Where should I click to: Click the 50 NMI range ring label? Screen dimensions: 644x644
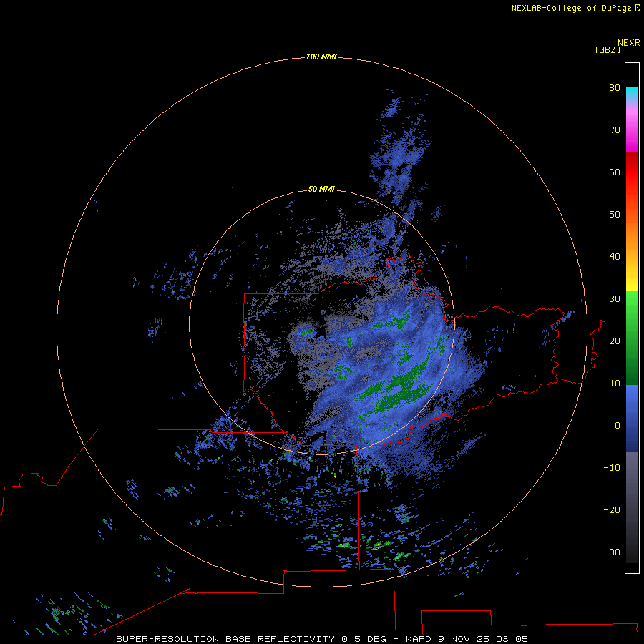(321, 189)
